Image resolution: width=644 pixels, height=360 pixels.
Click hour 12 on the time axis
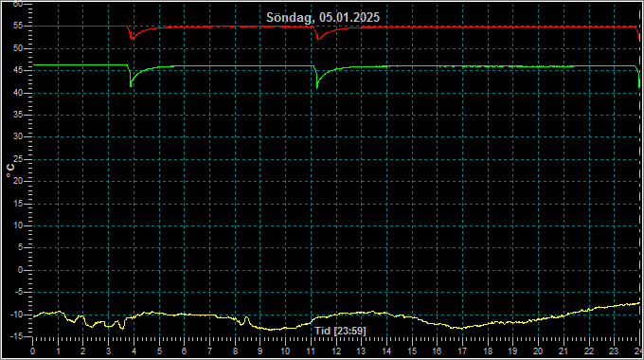336,351
